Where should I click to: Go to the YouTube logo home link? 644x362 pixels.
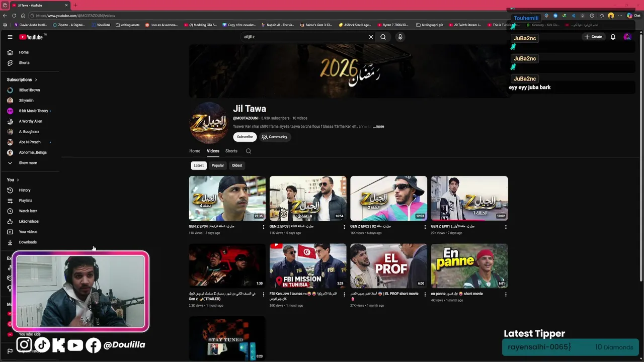[x=32, y=37]
